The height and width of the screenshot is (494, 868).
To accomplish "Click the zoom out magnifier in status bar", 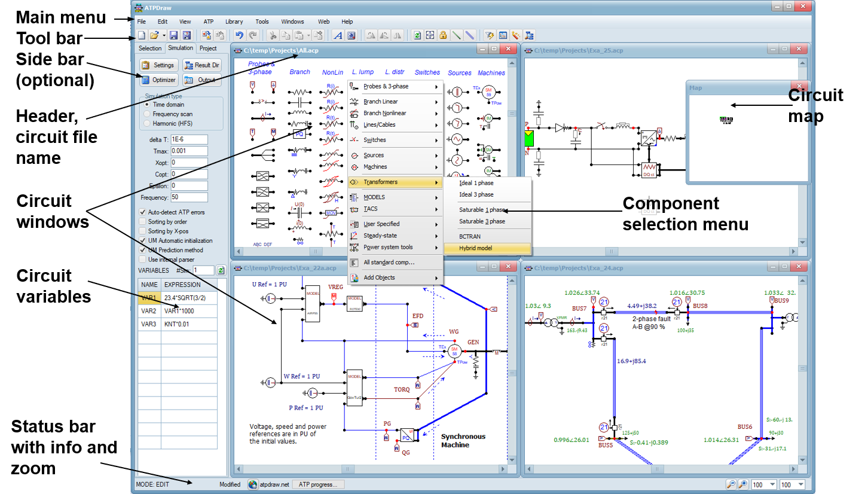I will (732, 484).
